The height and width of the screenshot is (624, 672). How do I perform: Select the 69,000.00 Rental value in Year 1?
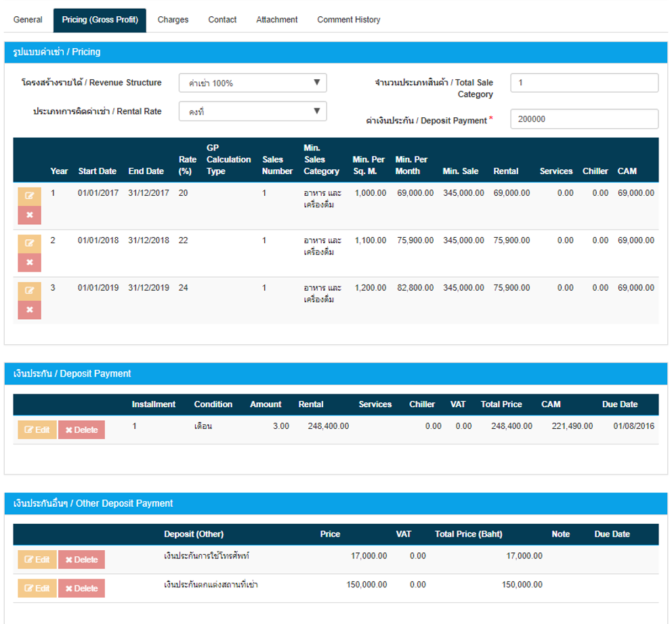click(511, 193)
